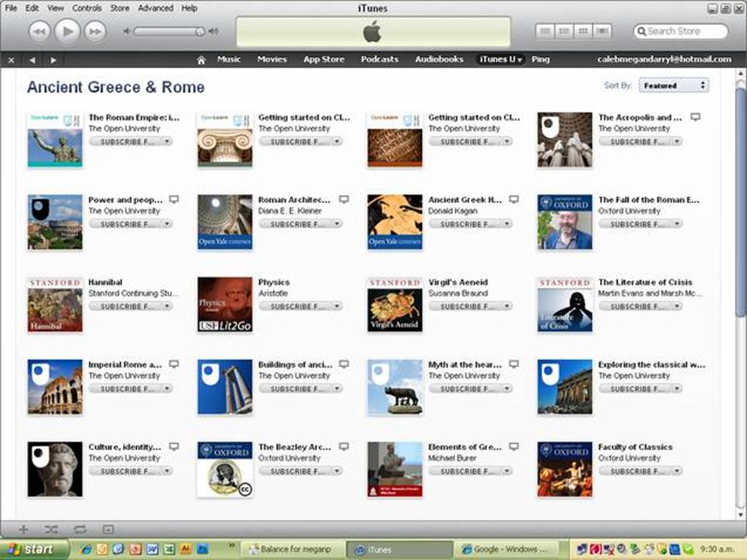Image resolution: width=747 pixels, height=560 pixels.
Task: Subscribe to Hannibal Stanford course
Action: click(126, 306)
